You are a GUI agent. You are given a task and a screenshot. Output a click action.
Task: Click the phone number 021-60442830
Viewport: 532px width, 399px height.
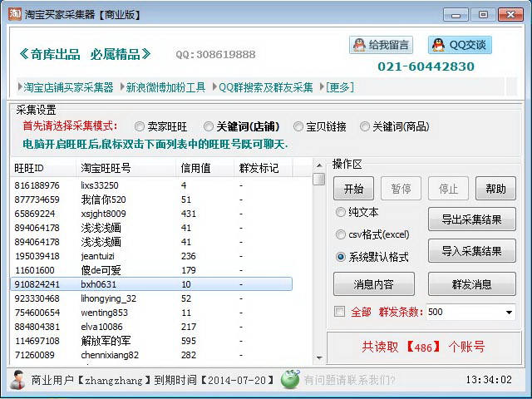426,66
